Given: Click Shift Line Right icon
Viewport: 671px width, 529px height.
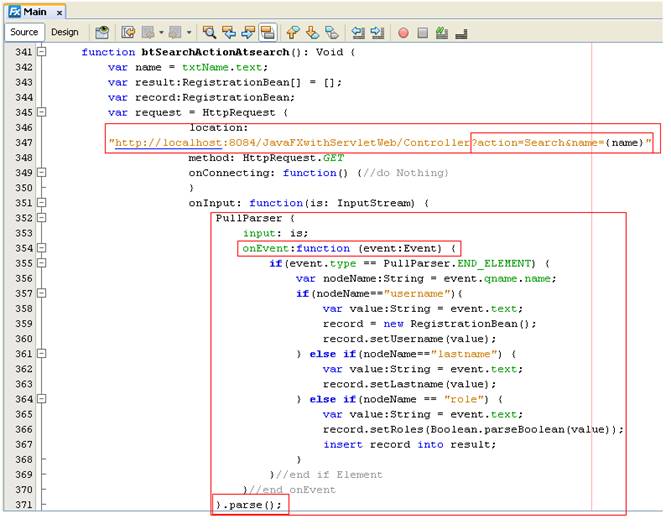Looking at the screenshot, I should (377, 32).
